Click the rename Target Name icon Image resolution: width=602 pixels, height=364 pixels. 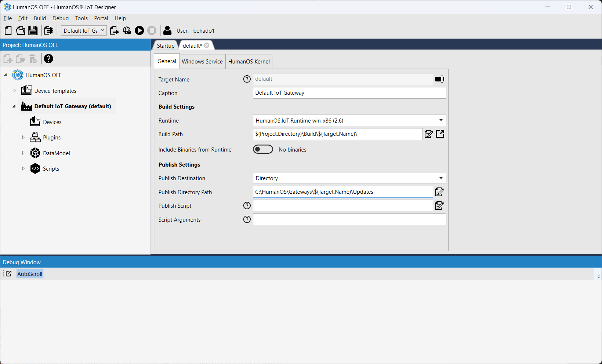coord(439,79)
